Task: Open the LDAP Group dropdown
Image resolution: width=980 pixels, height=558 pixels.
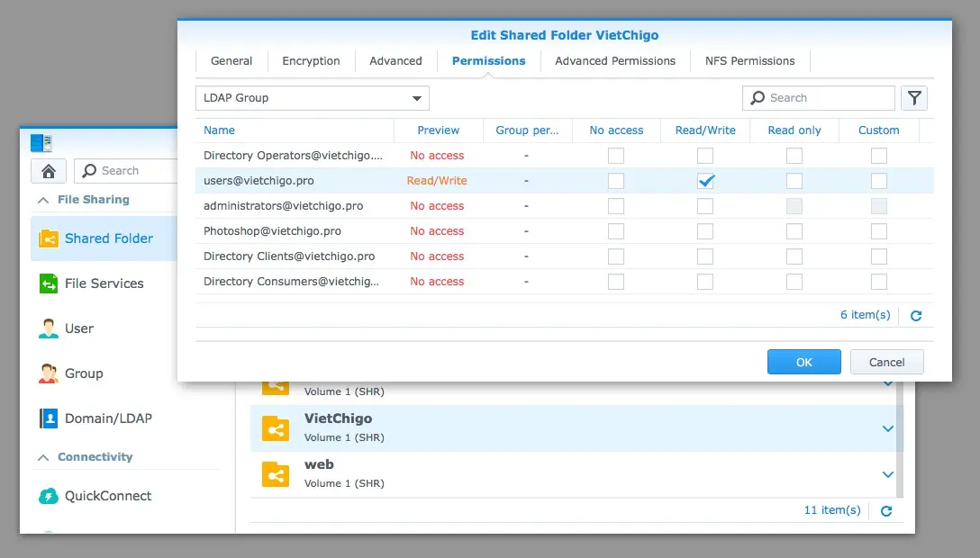Action: (313, 98)
